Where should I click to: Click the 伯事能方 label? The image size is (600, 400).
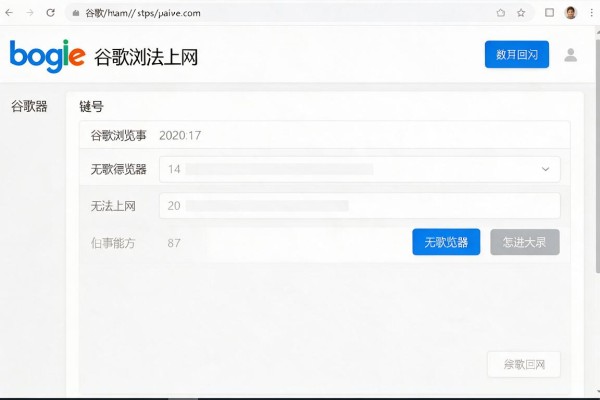(113, 243)
